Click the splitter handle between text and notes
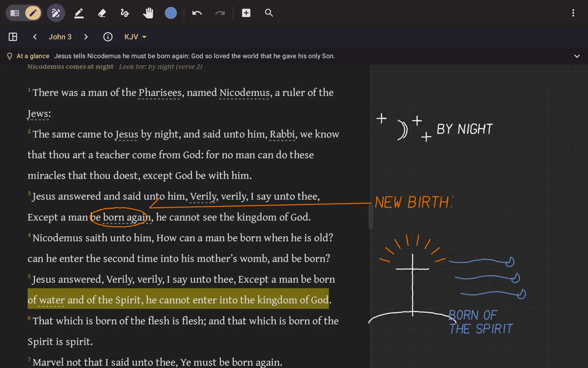Viewport: 588px width, 368px height. pyautogui.click(x=371, y=216)
